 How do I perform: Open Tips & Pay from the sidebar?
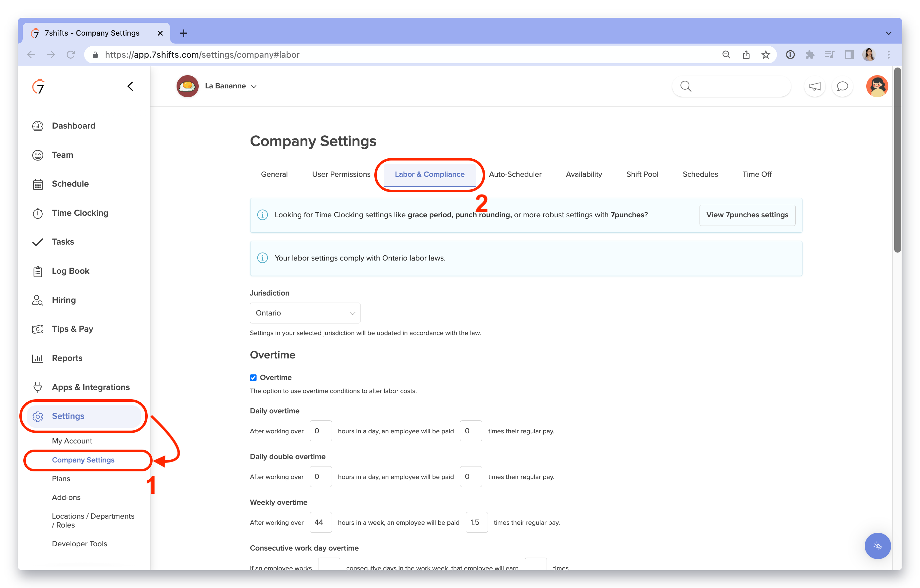[x=72, y=329]
